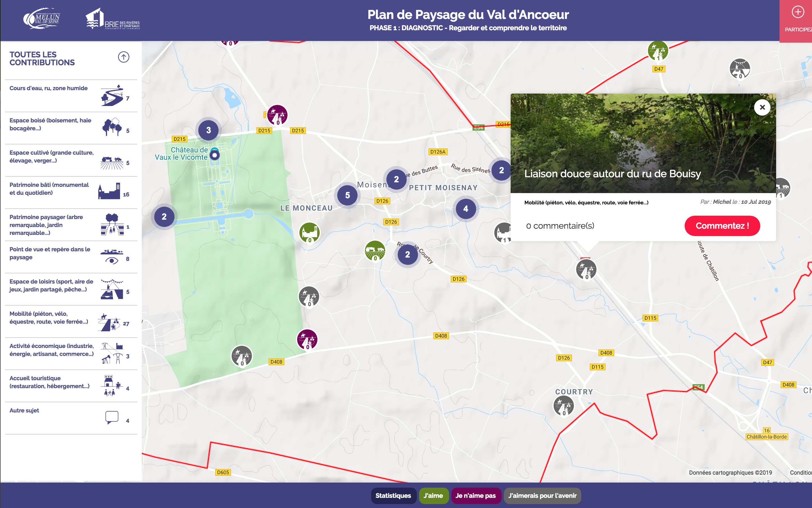
Task: Open the Statistiques button
Action: click(393, 496)
